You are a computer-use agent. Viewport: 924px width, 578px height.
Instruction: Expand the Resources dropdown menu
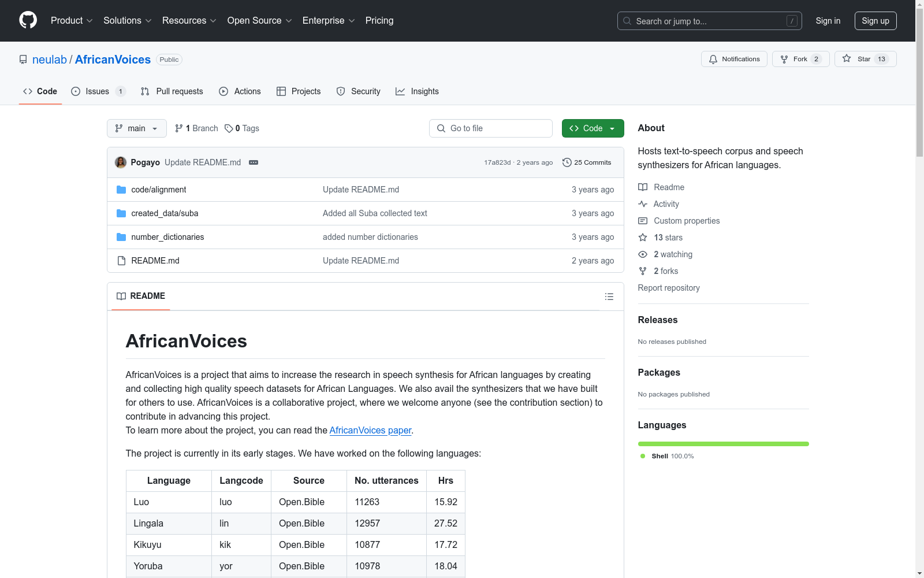pyautogui.click(x=189, y=20)
